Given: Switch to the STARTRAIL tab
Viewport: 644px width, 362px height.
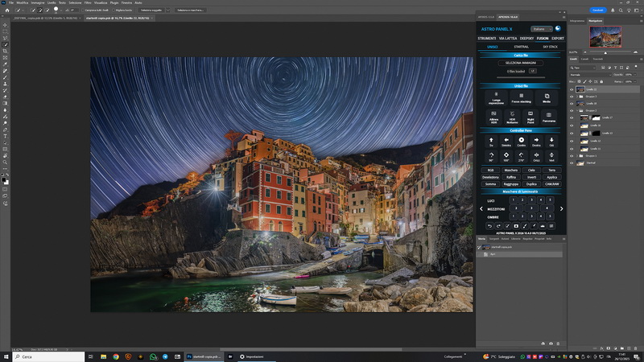Looking at the screenshot, I should pos(521,47).
